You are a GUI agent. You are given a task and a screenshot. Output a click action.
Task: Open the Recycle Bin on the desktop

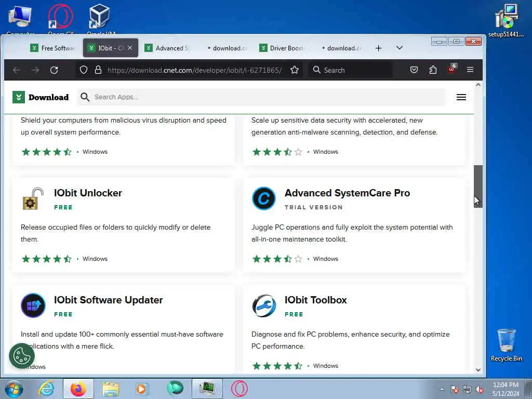pos(506,345)
